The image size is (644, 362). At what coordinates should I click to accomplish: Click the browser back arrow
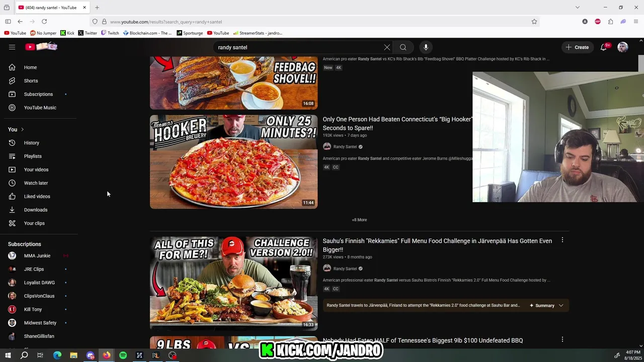click(x=20, y=22)
